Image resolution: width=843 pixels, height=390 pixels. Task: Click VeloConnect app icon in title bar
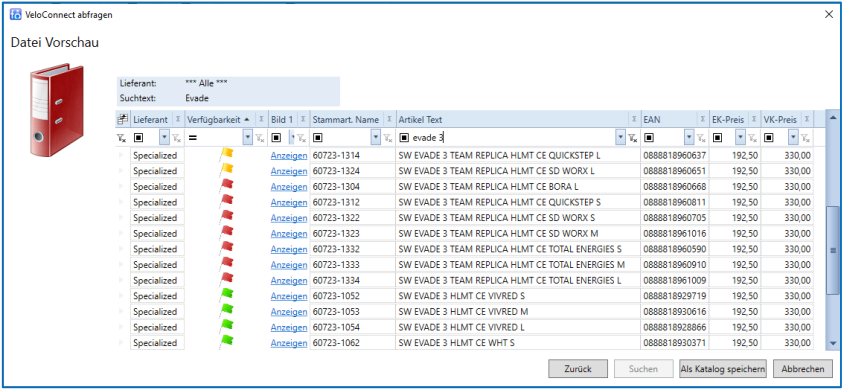[x=16, y=15]
